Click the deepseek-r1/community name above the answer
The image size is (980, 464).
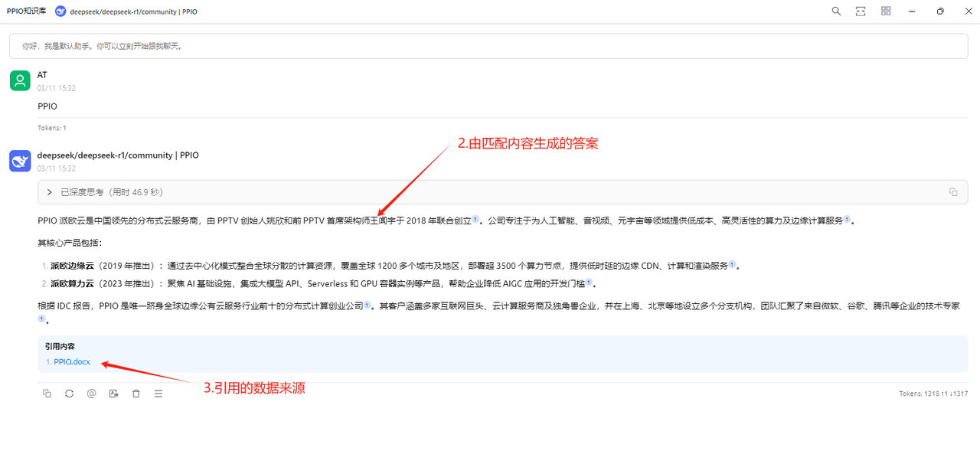(x=118, y=155)
